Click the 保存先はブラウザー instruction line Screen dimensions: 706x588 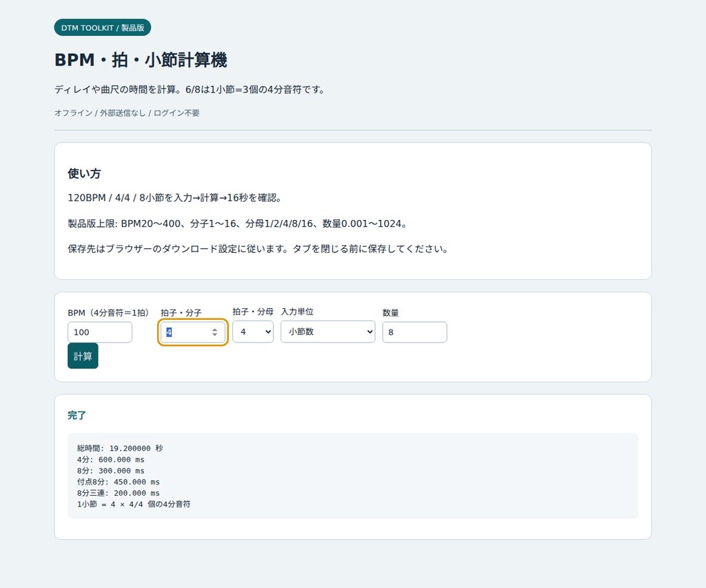coord(258,249)
